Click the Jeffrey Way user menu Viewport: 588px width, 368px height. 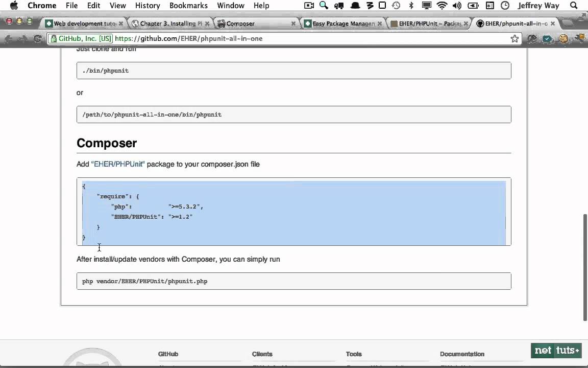tap(538, 5)
